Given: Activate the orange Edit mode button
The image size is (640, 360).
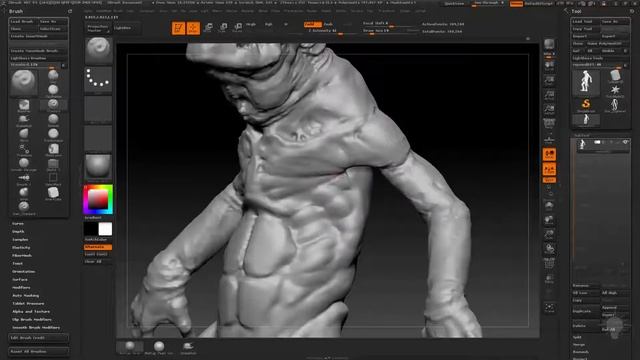Looking at the screenshot, I should pos(178,28).
